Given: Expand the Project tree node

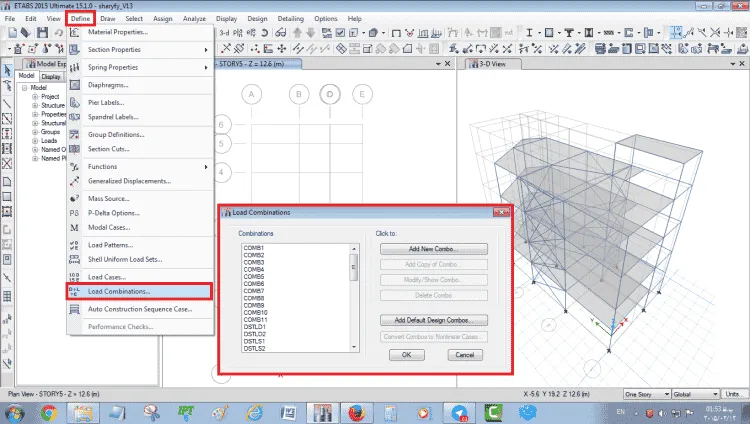Looking at the screenshot, I should [x=35, y=97].
